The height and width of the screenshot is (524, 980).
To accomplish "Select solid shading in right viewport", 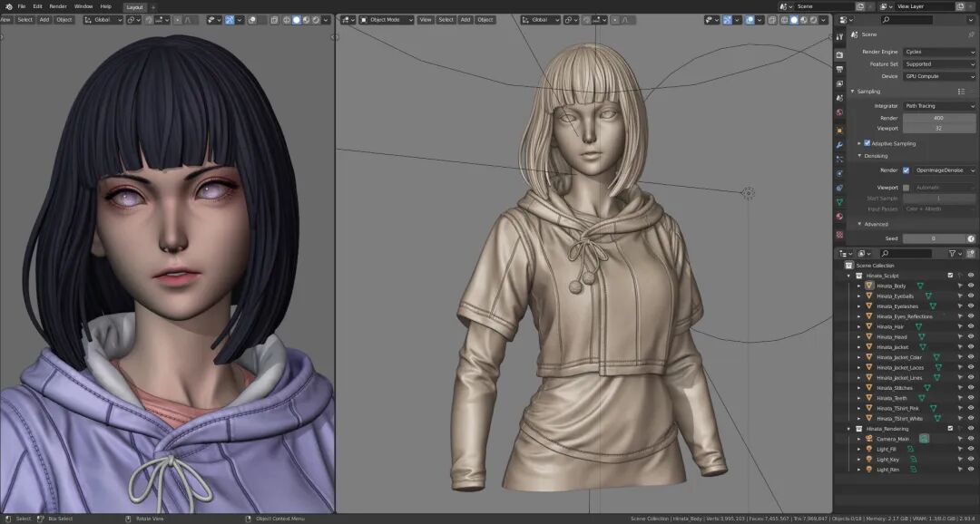I will [x=794, y=20].
